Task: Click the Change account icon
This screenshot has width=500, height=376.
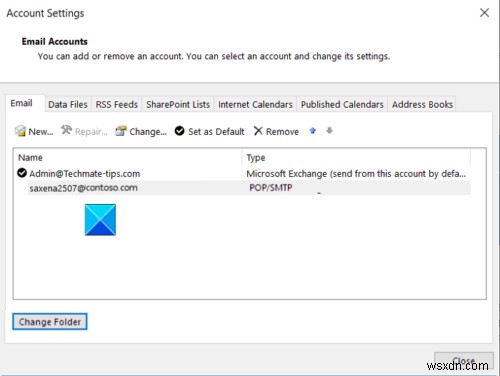Action: [x=121, y=131]
